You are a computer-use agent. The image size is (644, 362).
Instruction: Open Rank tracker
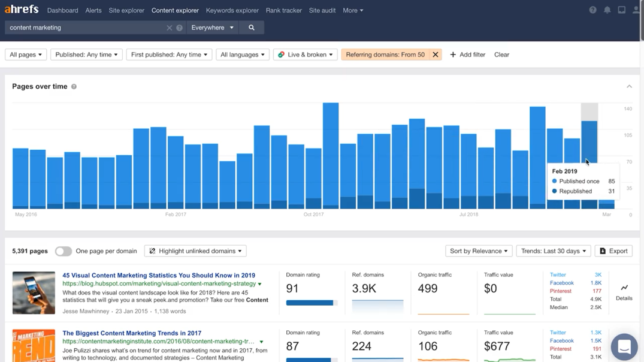284,10
